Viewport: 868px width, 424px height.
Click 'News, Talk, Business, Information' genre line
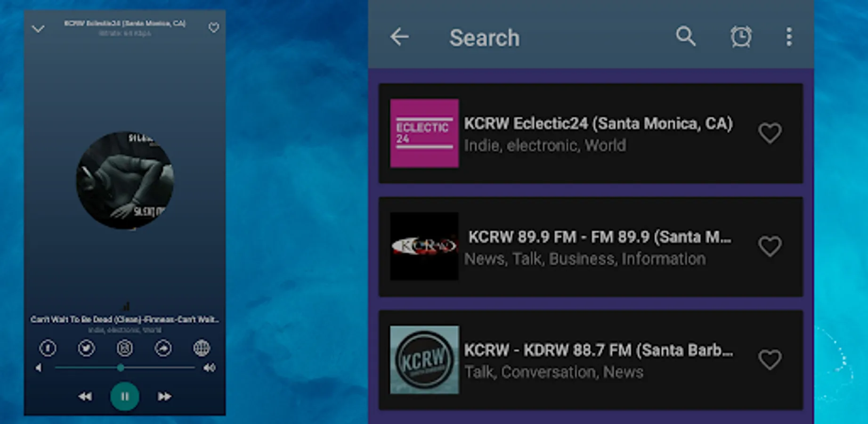(585, 259)
